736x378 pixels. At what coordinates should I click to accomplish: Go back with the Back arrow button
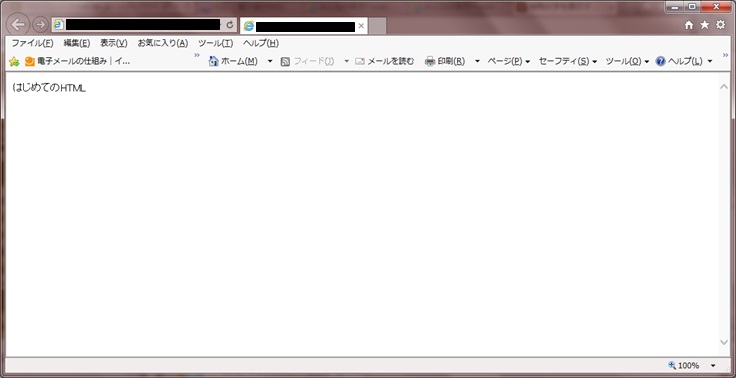pyautogui.click(x=18, y=24)
